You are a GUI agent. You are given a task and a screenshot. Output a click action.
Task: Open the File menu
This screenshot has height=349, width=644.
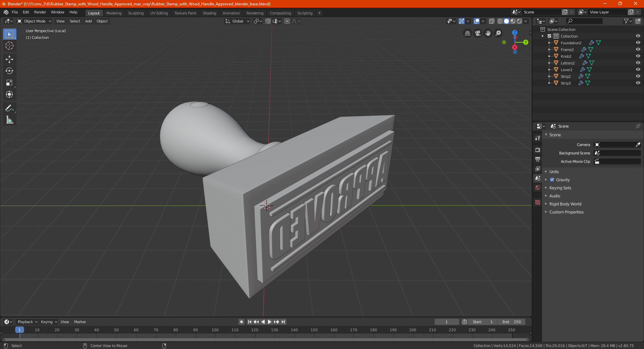tap(15, 12)
